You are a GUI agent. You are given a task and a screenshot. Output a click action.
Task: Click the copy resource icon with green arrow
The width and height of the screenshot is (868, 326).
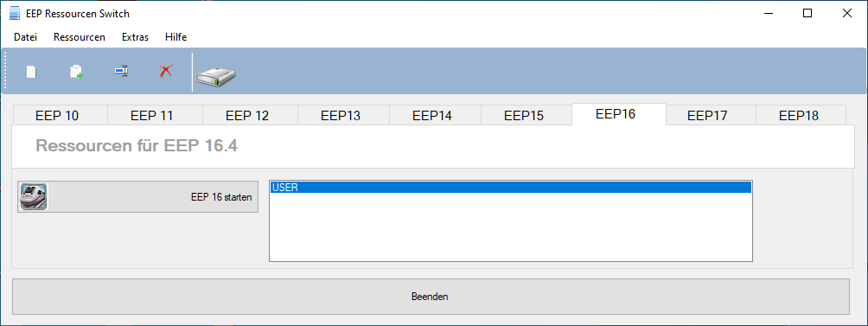tap(76, 72)
